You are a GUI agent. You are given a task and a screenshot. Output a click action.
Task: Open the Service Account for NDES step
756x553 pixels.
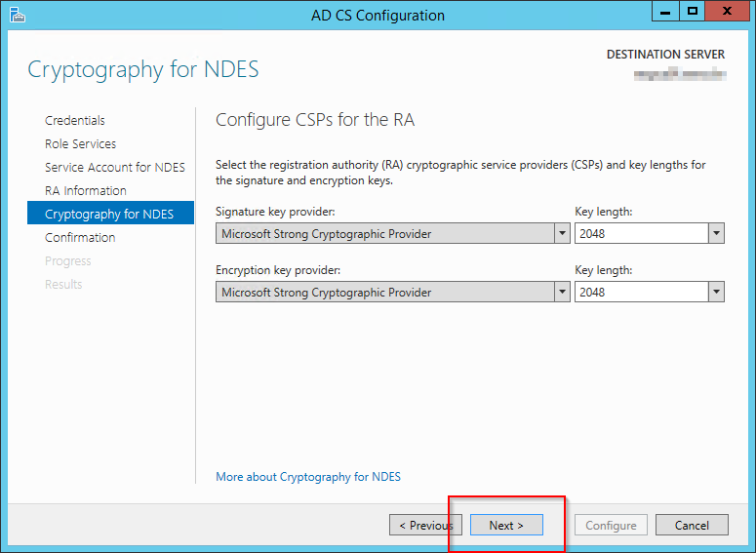point(115,167)
